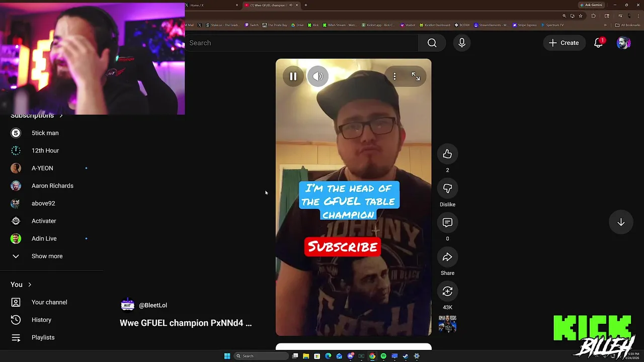Open Spotify from the taskbar
The width and height of the screenshot is (644, 362).
[x=383, y=356]
